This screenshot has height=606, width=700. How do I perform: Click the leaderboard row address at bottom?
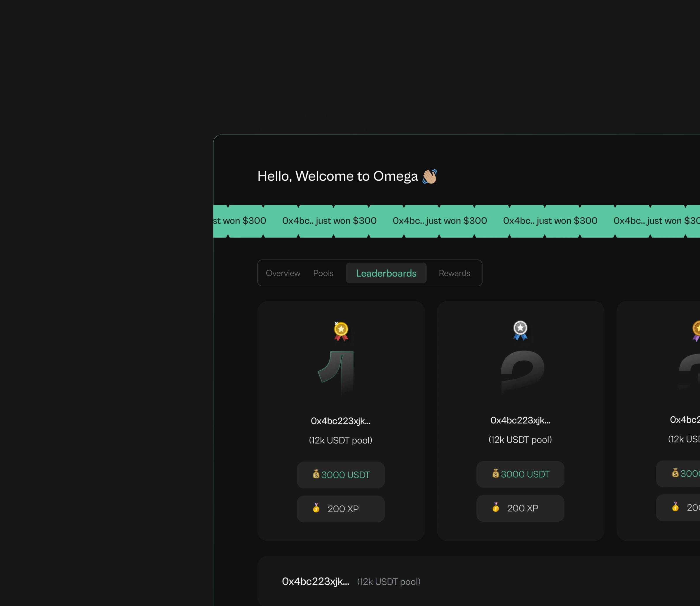click(315, 581)
